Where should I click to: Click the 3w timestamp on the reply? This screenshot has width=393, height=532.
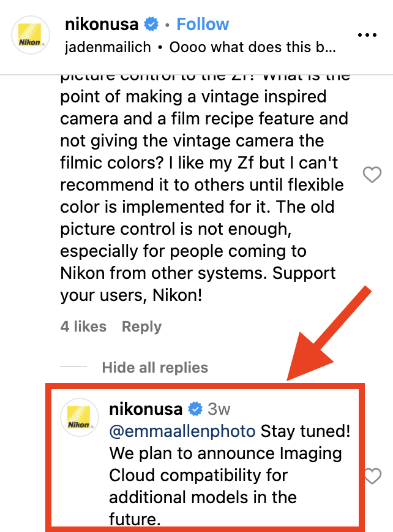pos(219,409)
